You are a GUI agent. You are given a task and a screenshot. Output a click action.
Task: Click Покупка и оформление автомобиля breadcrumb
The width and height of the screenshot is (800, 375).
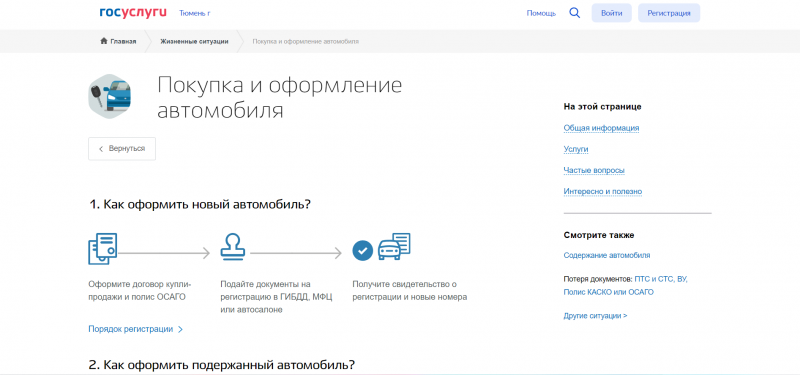[306, 41]
